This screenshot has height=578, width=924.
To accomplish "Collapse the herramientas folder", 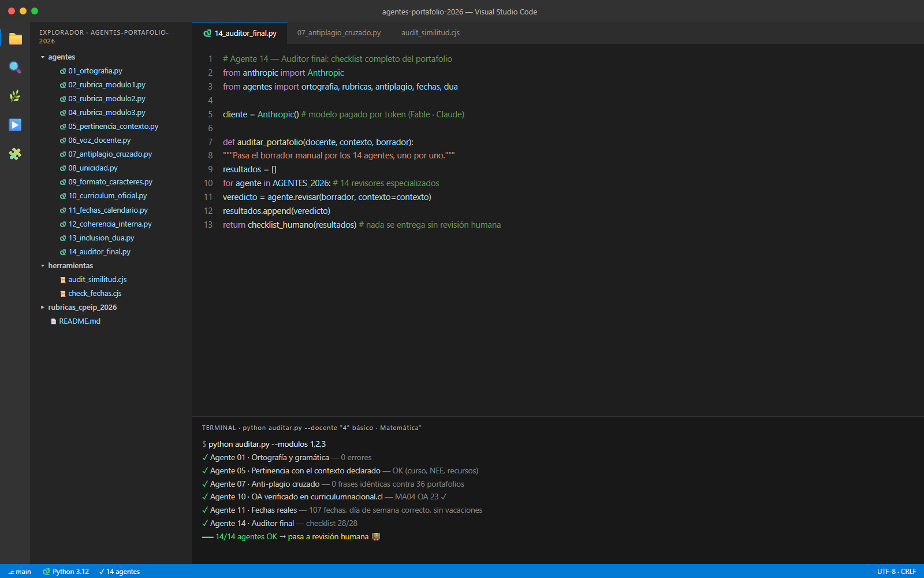I will (x=43, y=266).
